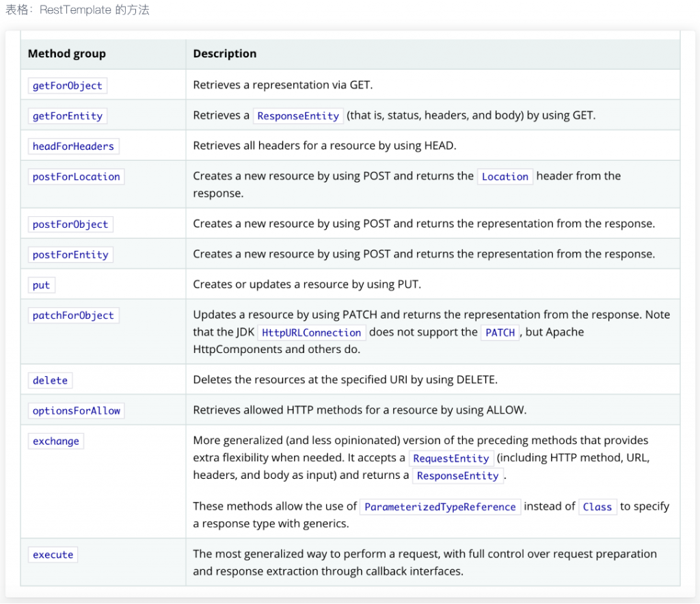Click the headForHeaders method name
700x604 pixels.
click(73, 146)
